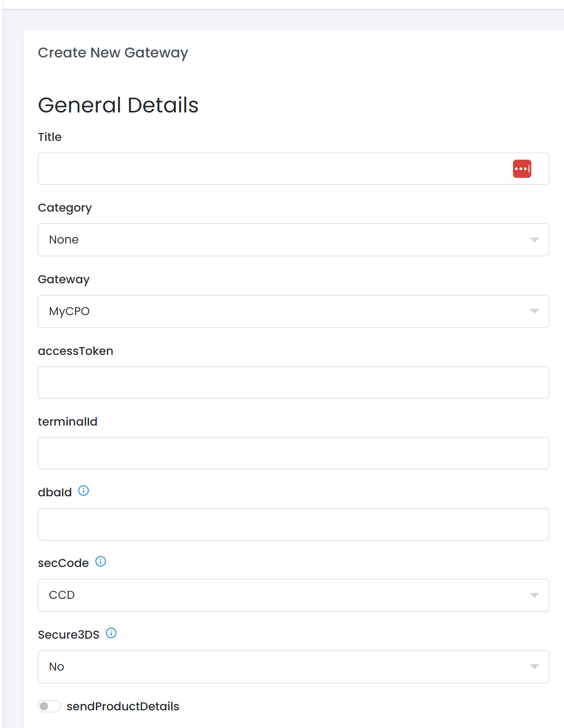Viewport: 564px width, 728px height.
Task: Click the Category dropdown arrow
Action: [535, 240]
